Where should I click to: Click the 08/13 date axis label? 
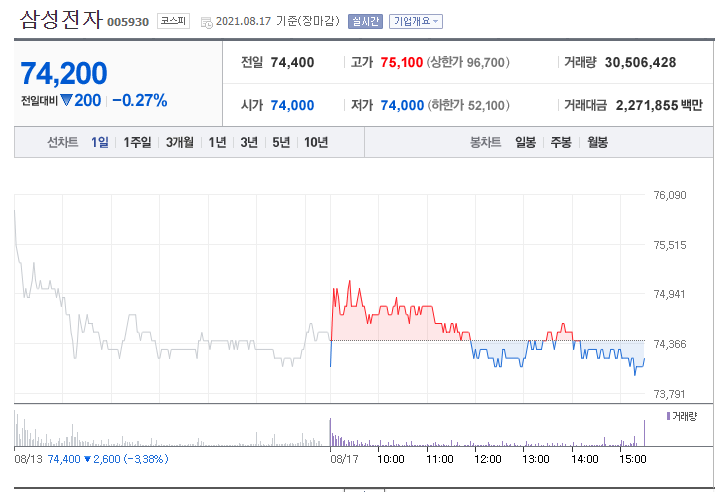click(28, 459)
